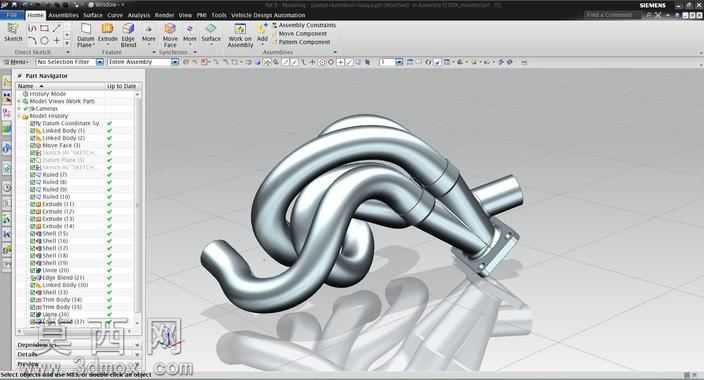This screenshot has width=704, height=380.
Task: Pin the Part Navigator panel
Action: (19, 76)
